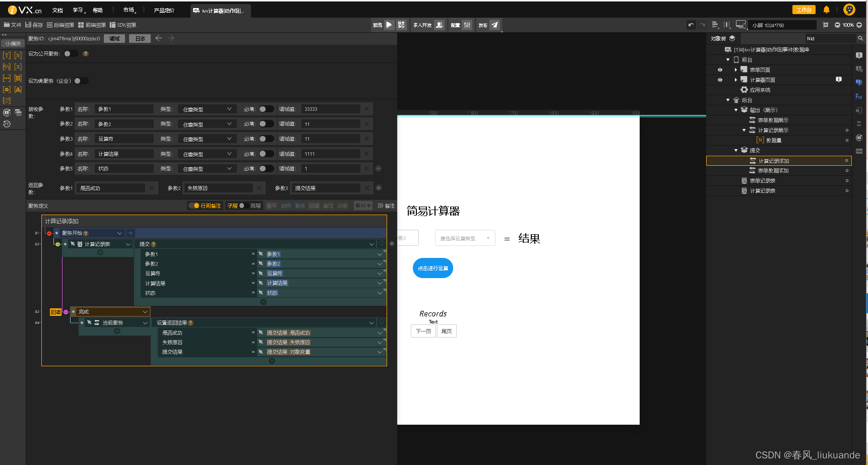
Task: Click the help question mark beside public service
Action: [x=86, y=53]
